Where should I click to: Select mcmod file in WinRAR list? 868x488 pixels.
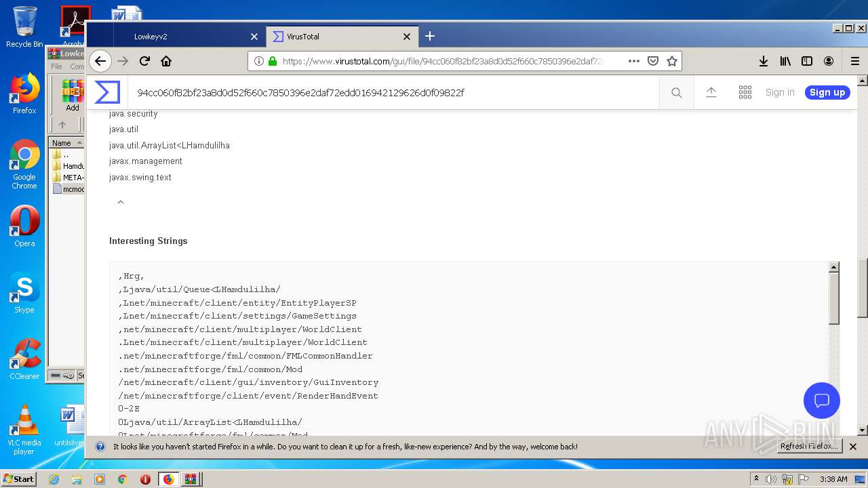pos(68,189)
